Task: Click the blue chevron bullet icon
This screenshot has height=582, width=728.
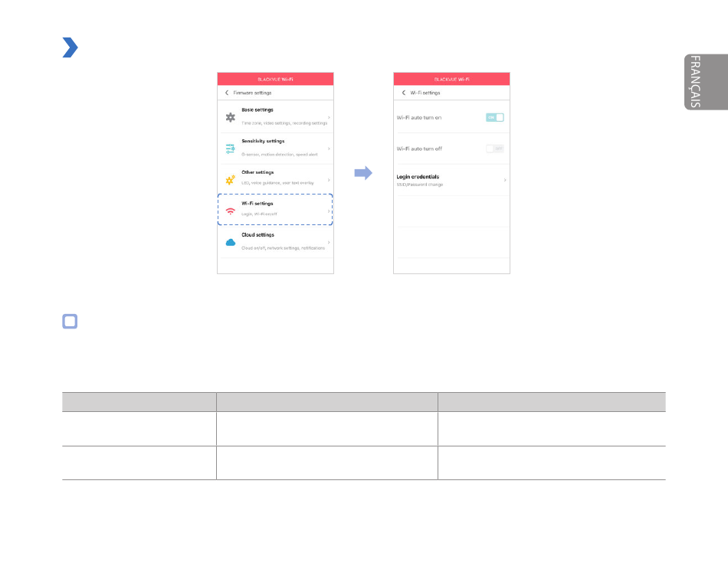Action: [70, 47]
